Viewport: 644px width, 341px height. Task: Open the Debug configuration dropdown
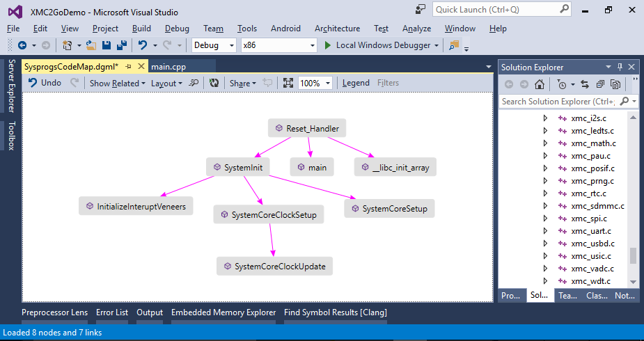pos(232,45)
